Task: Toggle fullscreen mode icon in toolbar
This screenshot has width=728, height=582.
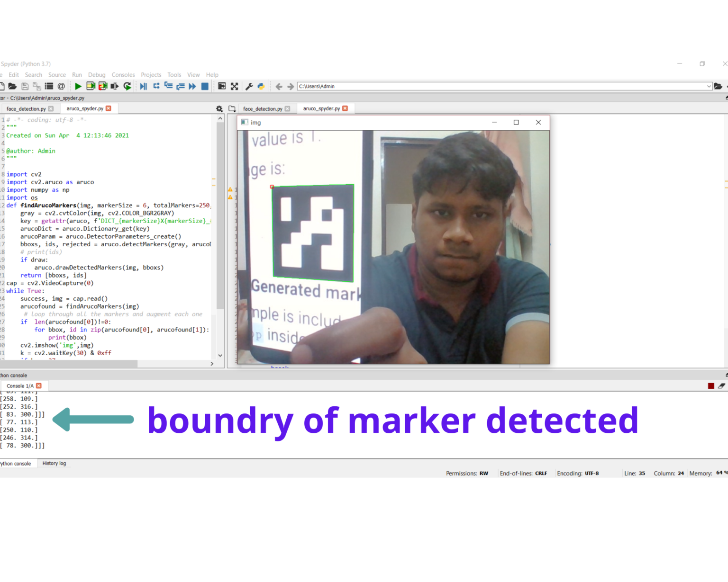Action: [234, 86]
